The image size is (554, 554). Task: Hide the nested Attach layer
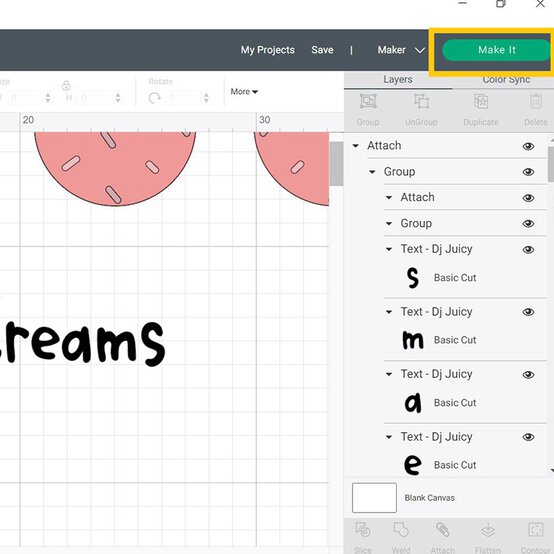[x=528, y=198]
